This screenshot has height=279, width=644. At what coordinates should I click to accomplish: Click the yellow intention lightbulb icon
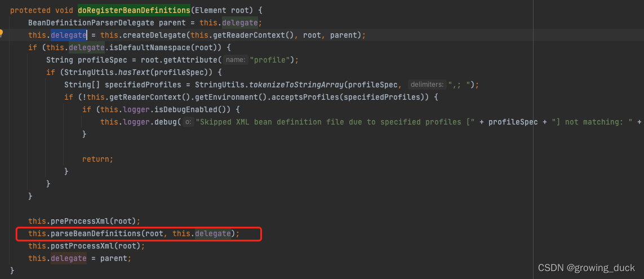tap(1, 33)
